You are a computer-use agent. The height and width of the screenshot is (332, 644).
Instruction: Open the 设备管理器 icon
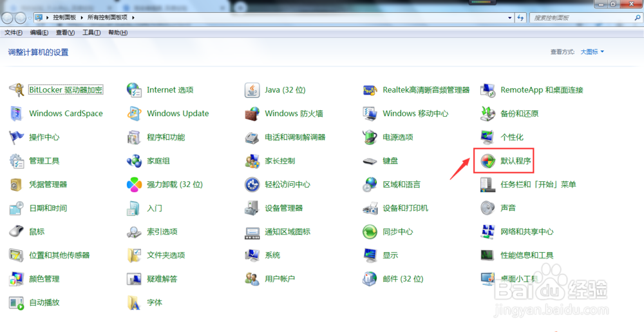[x=252, y=208]
